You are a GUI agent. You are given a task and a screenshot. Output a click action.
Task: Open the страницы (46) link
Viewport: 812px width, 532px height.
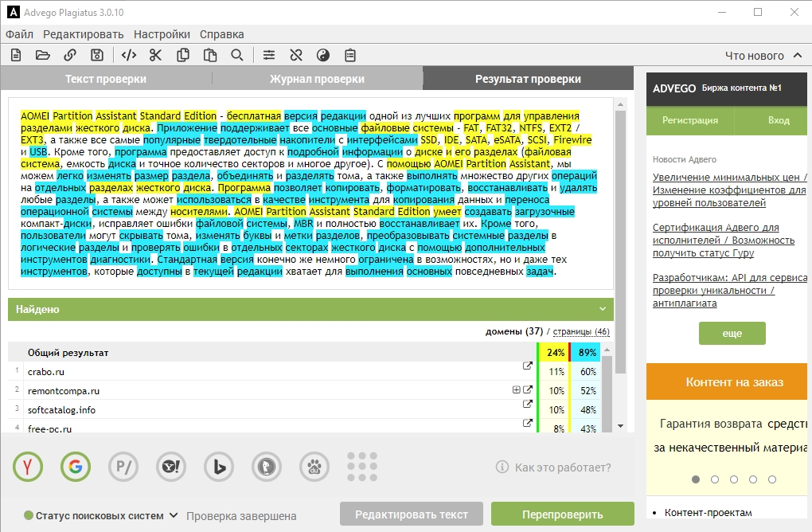pos(581,331)
